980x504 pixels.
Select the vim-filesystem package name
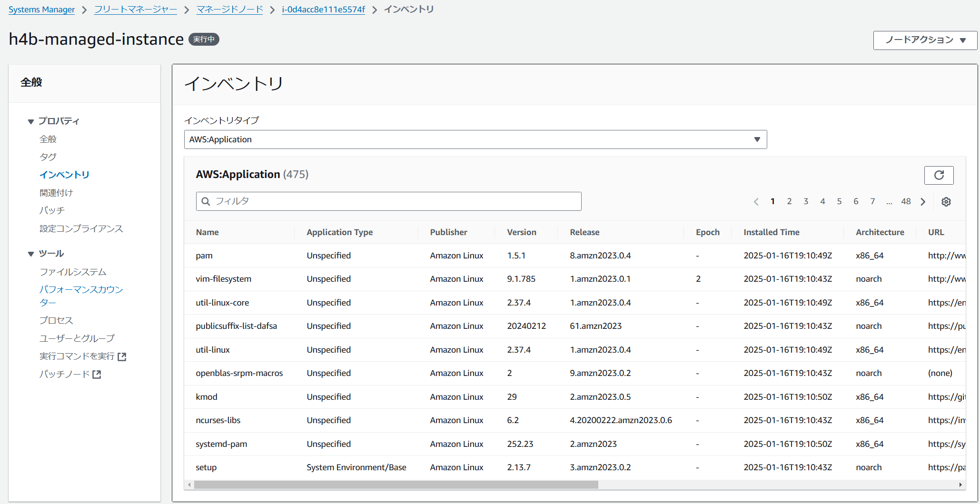(224, 279)
